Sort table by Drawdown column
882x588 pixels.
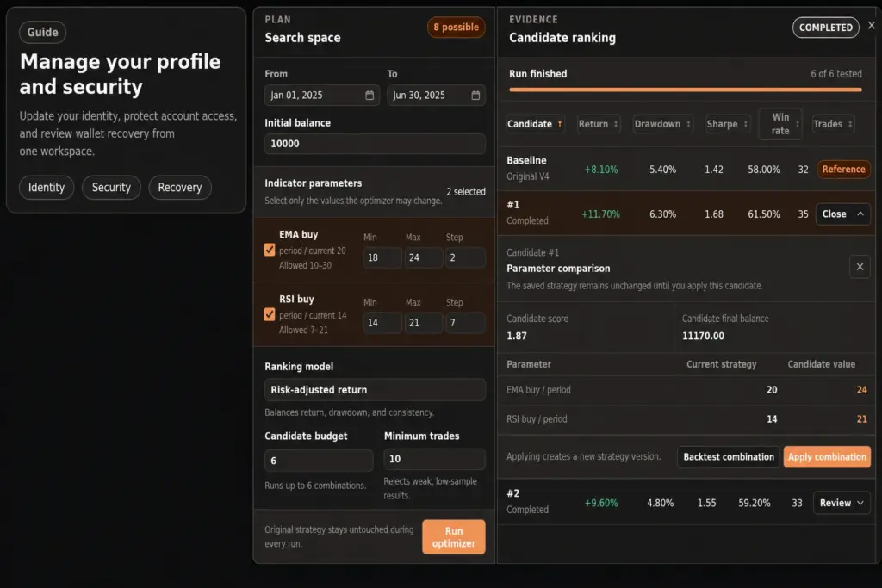tap(662, 124)
